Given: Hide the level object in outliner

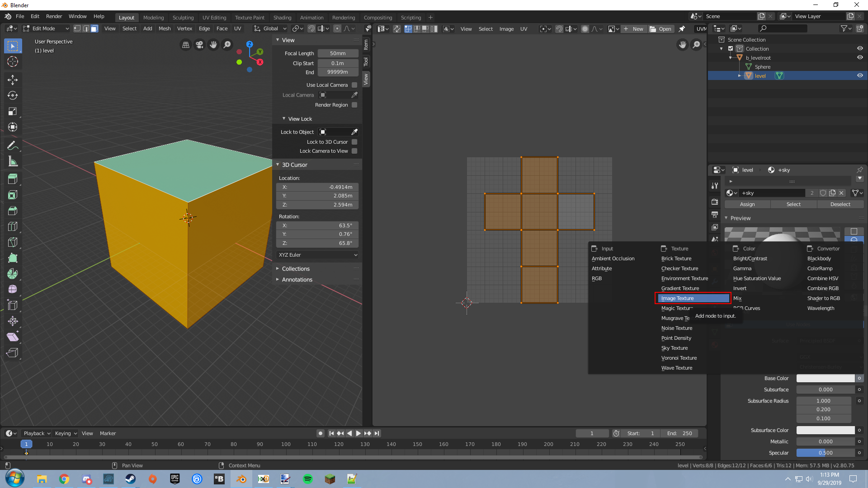Looking at the screenshot, I should point(860,75).
